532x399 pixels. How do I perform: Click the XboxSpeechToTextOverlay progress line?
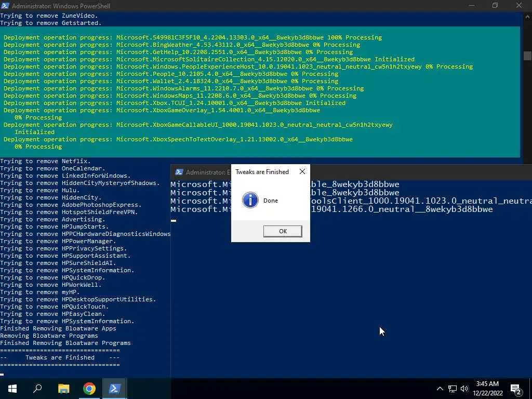(178, 139)
